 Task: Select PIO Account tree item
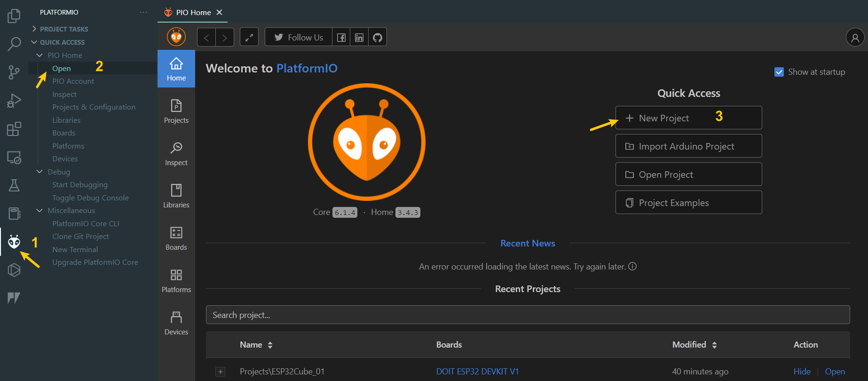(x=73, y=81)
